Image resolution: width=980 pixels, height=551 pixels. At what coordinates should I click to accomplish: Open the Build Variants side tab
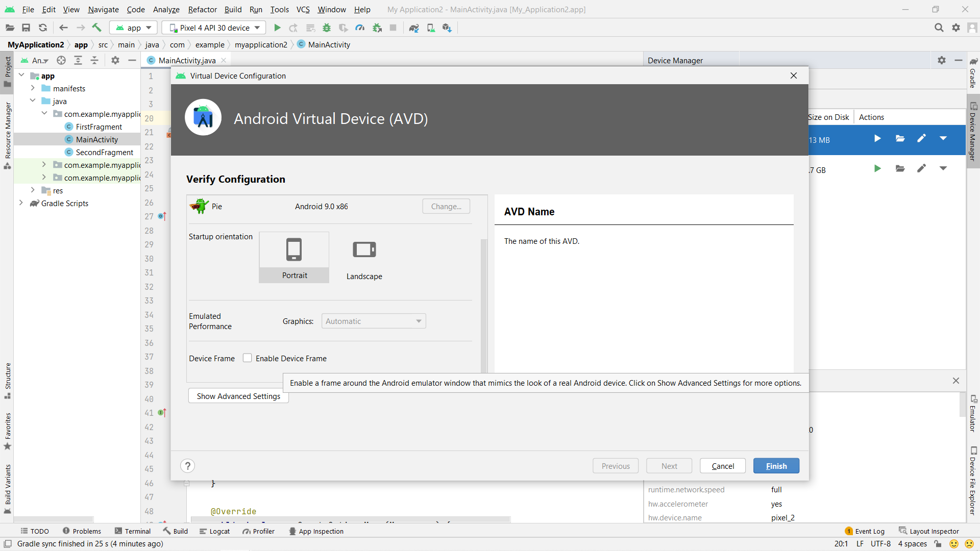coord(8,489)
